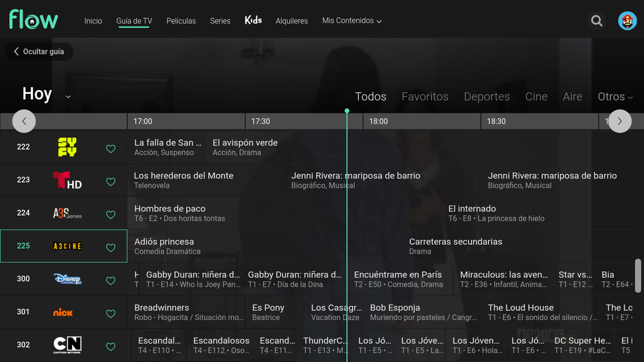Select the Disney Channel logo
The height and width of the screenshot is (362, 644).
[67, 279]
